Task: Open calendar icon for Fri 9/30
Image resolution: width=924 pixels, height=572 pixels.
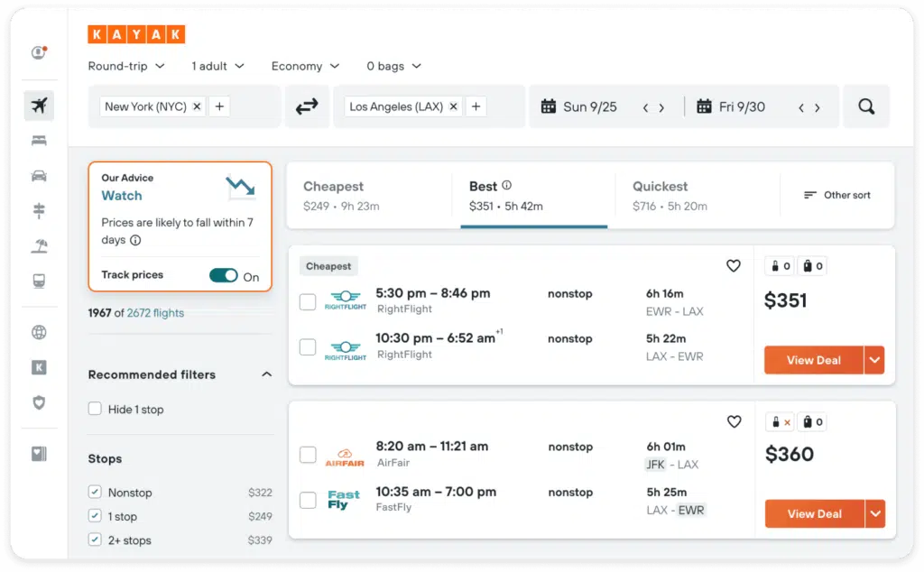Action: tap(704, 106)
